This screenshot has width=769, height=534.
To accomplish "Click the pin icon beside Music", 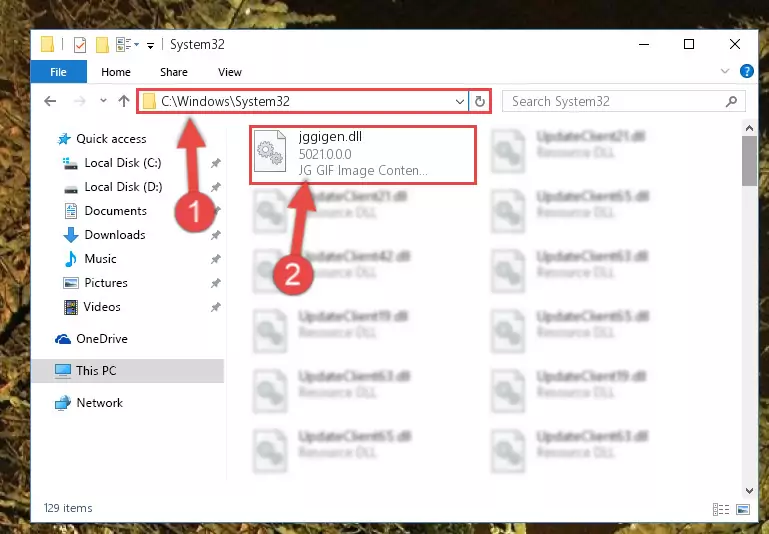I will [215, 259].
